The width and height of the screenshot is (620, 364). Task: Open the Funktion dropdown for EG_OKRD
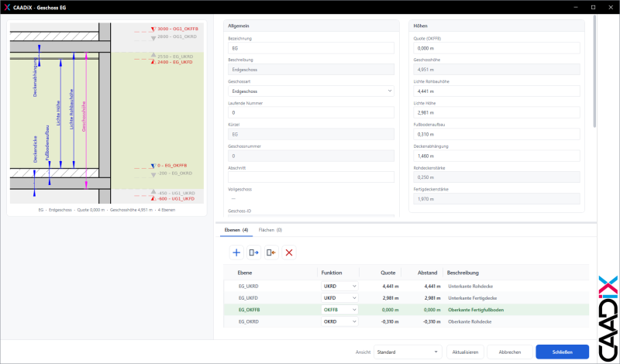pyautogui.click(x=339, y=321)
